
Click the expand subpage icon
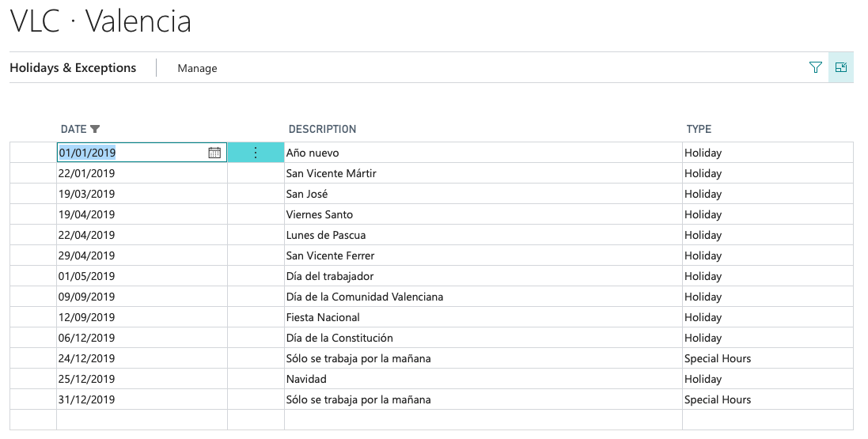click(841, 68)
